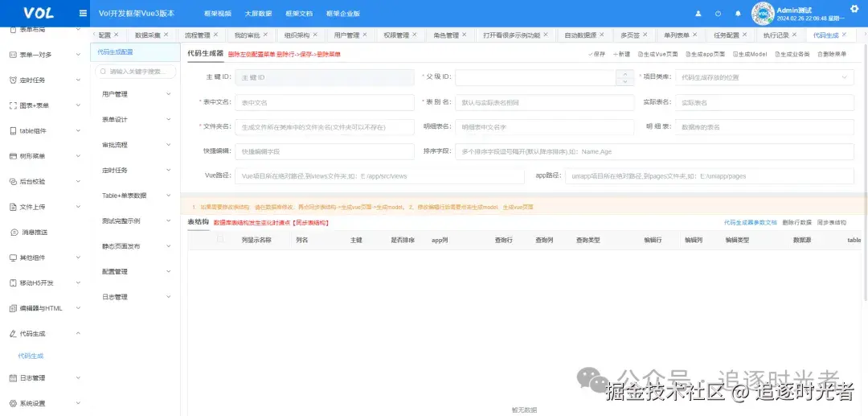This screenshot has height=416, width=868.
Task: Click 生成app页面 button
Action: click(706, 54)
